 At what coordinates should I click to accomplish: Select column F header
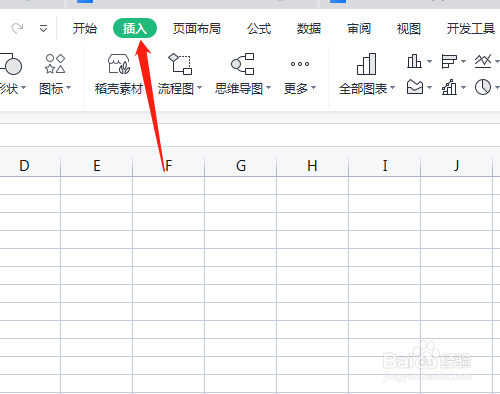pyautogui.click(x=169, y=166)
